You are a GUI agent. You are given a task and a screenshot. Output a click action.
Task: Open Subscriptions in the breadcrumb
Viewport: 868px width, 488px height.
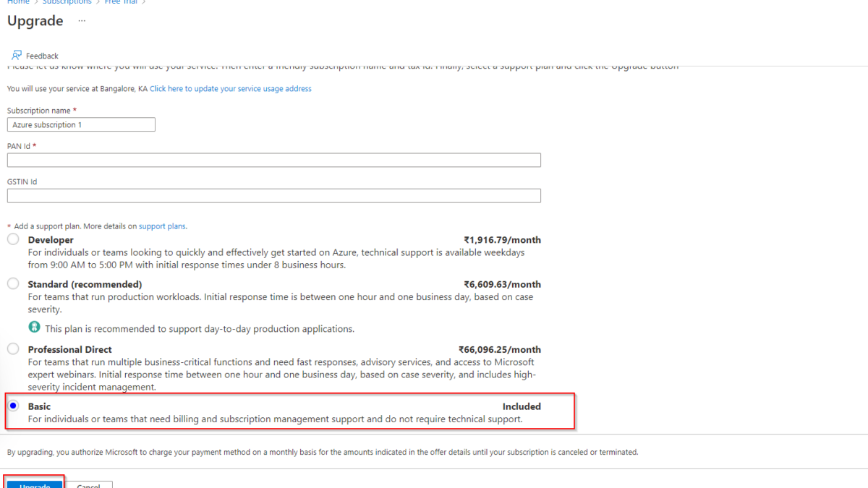coord(67,2)
